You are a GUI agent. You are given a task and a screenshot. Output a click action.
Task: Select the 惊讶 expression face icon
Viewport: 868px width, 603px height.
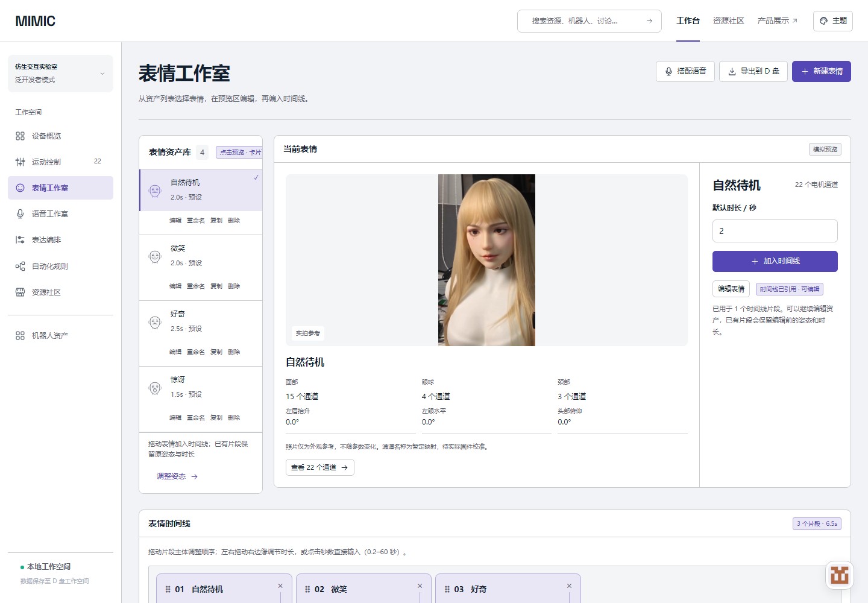pos(155,388)
